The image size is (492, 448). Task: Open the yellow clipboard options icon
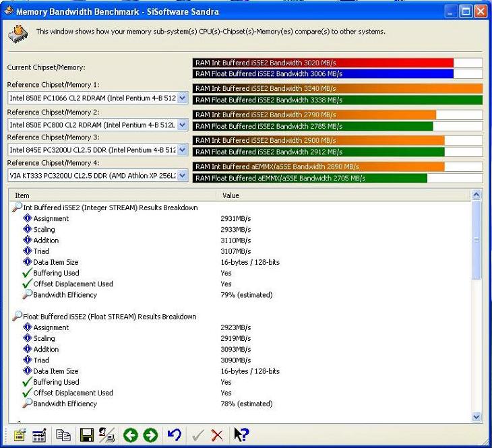click(20, 435)
